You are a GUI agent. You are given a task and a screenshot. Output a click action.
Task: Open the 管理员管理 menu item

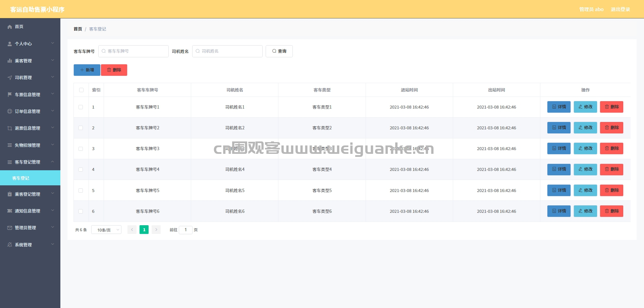30,228
